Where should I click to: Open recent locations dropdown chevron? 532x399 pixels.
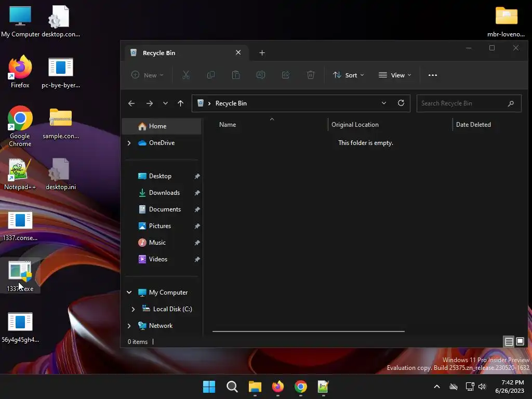tap(165, 103)
